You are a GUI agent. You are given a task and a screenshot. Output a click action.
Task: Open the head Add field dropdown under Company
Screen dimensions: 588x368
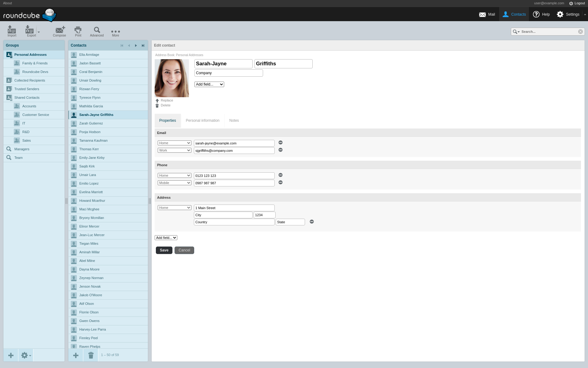(x=209, y=84)
